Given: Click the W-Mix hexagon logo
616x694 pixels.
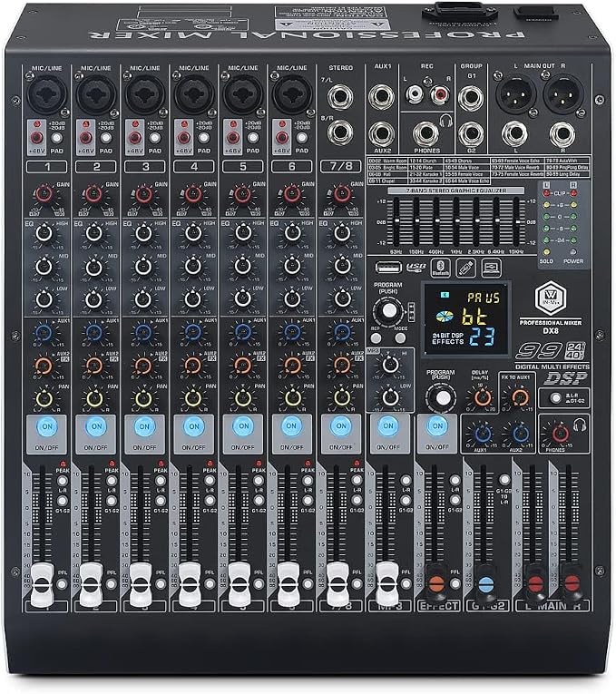Looking at the screenshot, I should coord(551,298).
